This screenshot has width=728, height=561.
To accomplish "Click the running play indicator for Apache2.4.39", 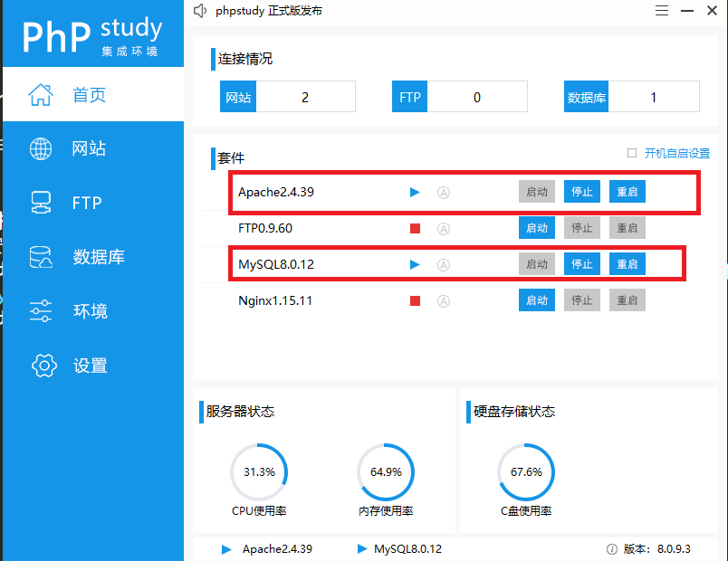I will tap(415, 192).
